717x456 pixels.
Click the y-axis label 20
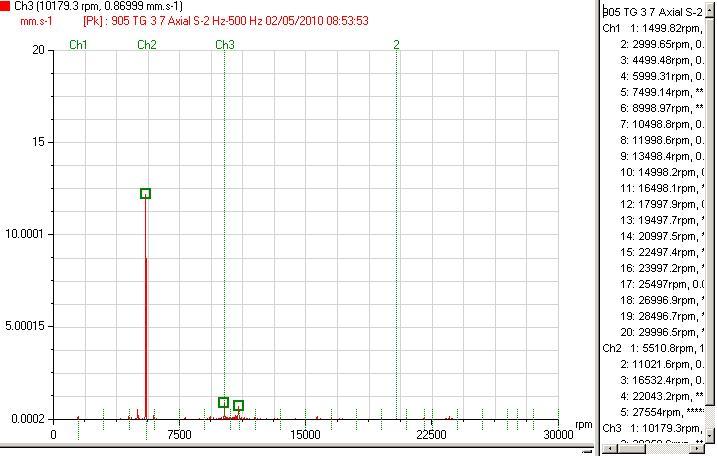38,50
